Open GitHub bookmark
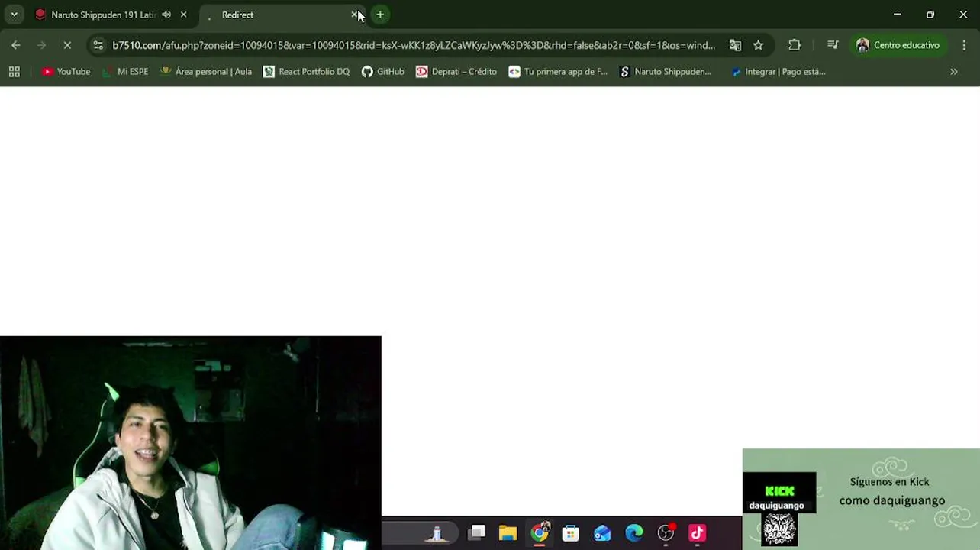The height and width of the screenshot is (550, 980). (383, 72)
